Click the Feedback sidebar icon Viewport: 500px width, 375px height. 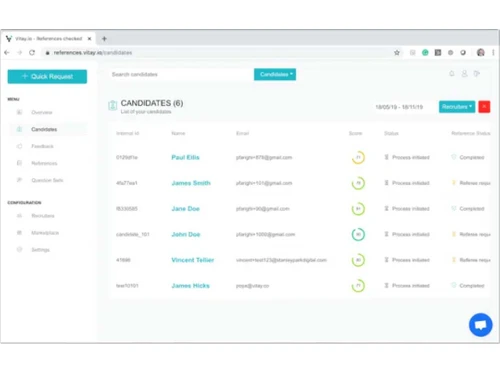(19, 146)
